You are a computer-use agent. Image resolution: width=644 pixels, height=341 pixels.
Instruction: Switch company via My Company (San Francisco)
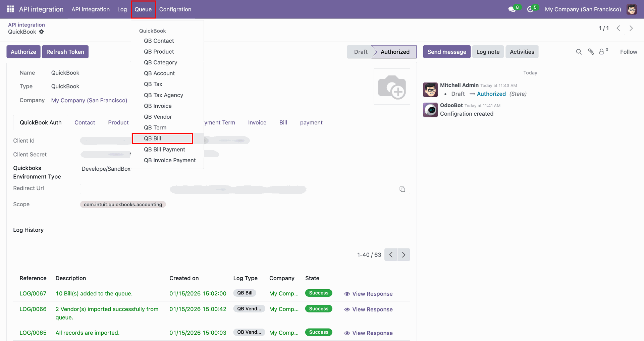tap(583, 9)
